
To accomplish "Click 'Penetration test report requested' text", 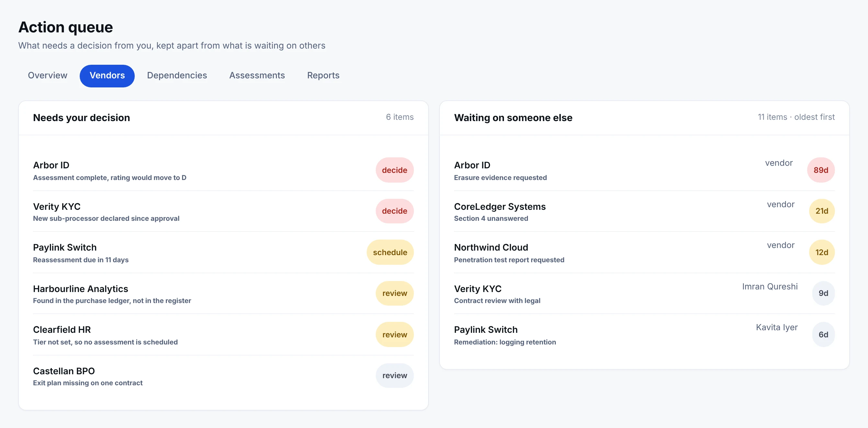I will (509, 260).
